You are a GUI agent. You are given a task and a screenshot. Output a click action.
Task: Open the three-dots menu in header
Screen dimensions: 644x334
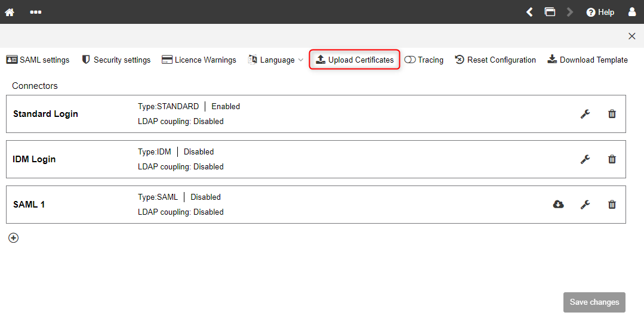36,13
